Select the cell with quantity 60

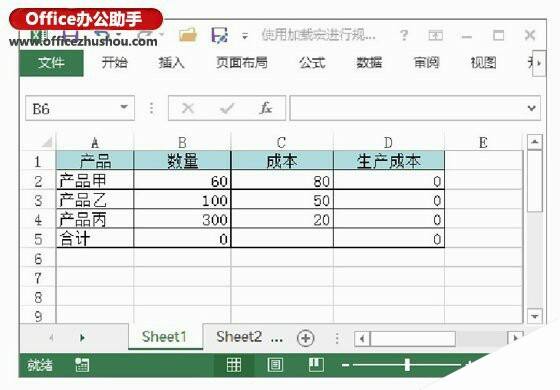click(x=182, y=181)
